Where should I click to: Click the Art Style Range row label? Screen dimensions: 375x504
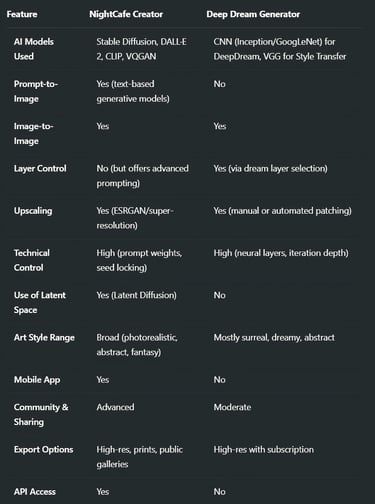pos(44,338)
